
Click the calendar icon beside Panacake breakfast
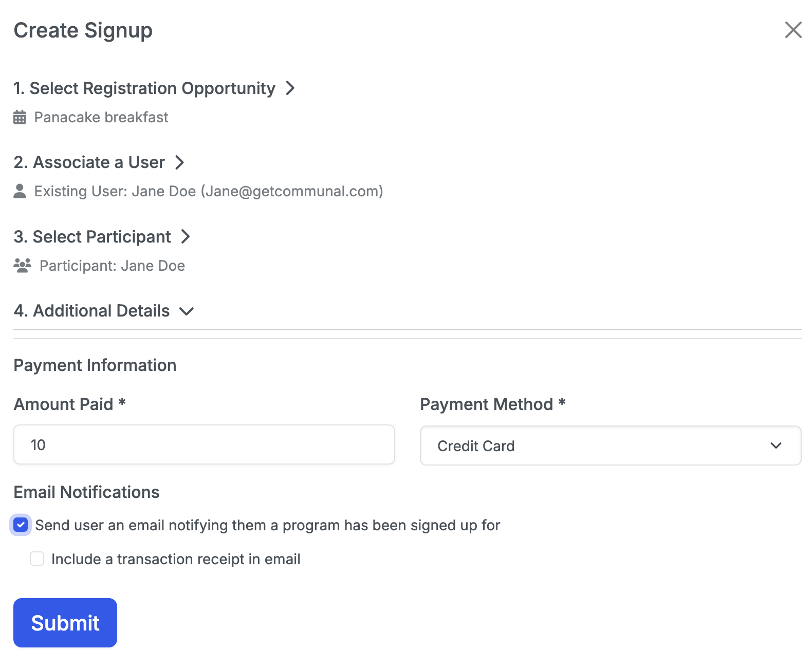click(x=20, y=117)
